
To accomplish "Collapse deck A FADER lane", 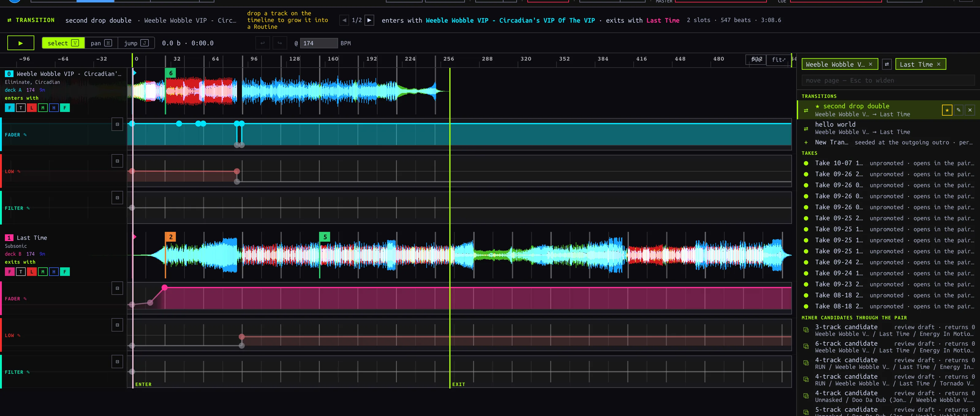I will pyautogui.click(x=117, y=124).
